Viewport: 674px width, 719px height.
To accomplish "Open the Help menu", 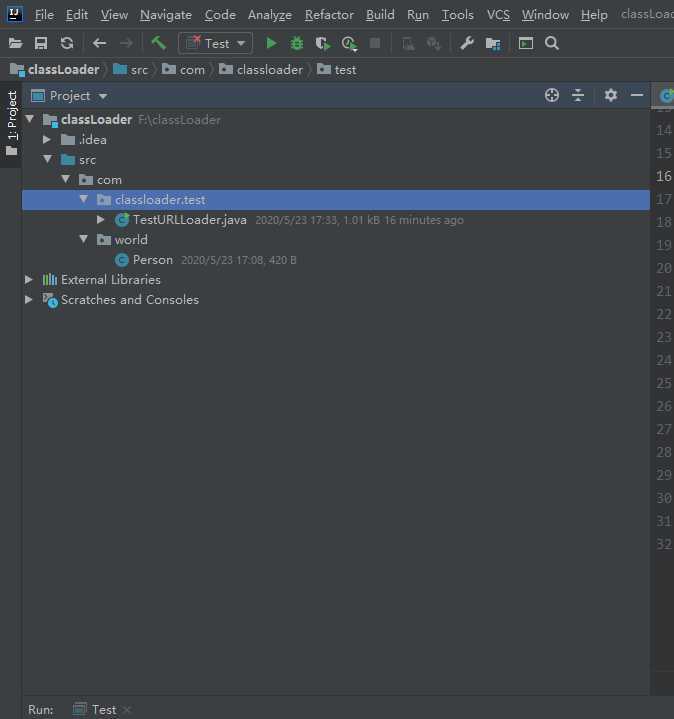I will coord(594,15).
